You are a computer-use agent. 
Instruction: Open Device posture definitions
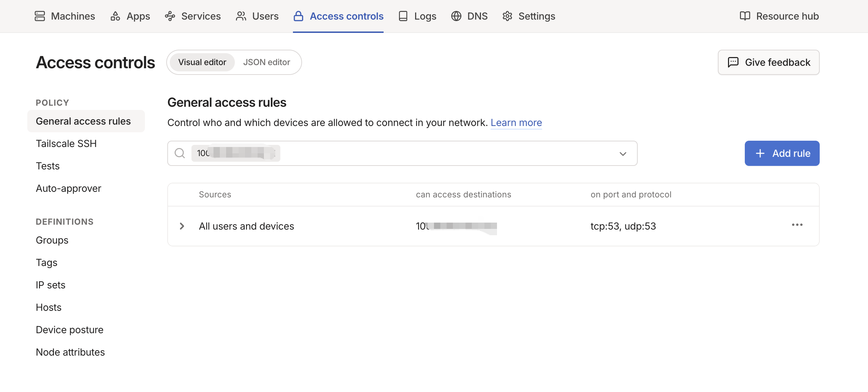click(70, 330)
